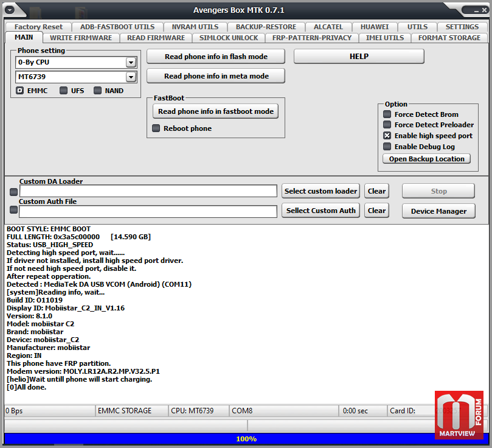The image size is (492, 448).
Task: Open the UTILS tab
Action: tap(417, 27)
